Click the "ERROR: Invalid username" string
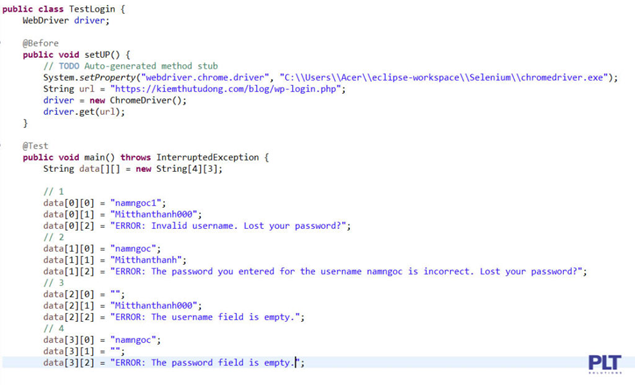This screenshot has height=385, width=635. [228, 225]
